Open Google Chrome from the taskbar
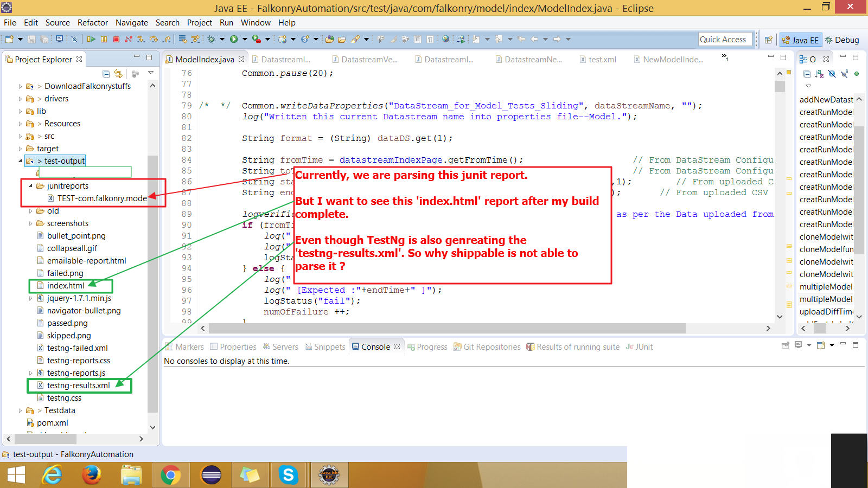Screen dimensions: 868x488 pyautogui.click(x=170, y=476)
